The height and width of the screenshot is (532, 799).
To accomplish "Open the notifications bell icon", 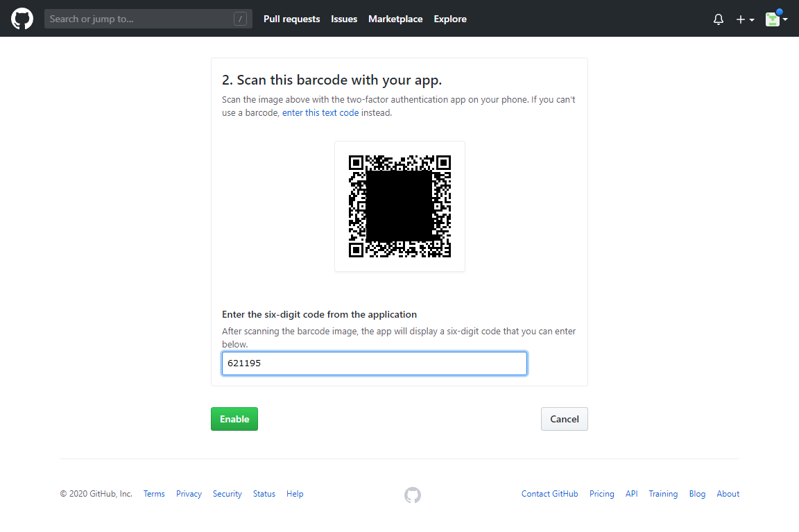I will tap(719, 19).
